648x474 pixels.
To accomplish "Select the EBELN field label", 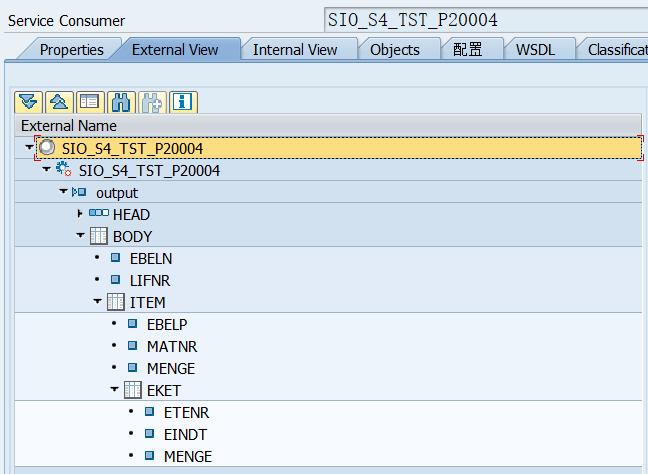I will (151, 258).
